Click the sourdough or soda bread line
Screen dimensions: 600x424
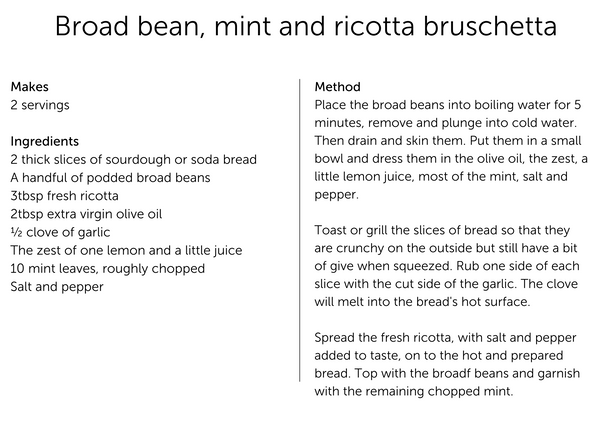[x=133, y=159]
